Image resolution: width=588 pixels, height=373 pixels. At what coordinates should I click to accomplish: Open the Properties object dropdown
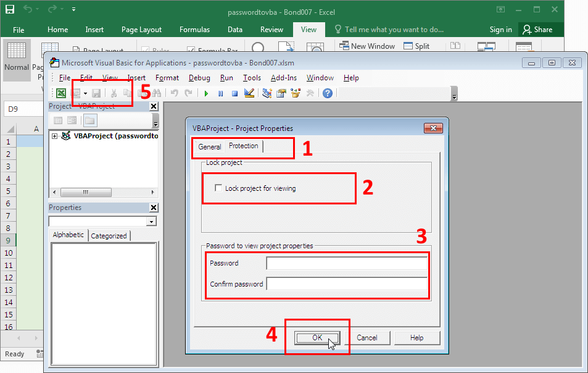tap(151, 222)
